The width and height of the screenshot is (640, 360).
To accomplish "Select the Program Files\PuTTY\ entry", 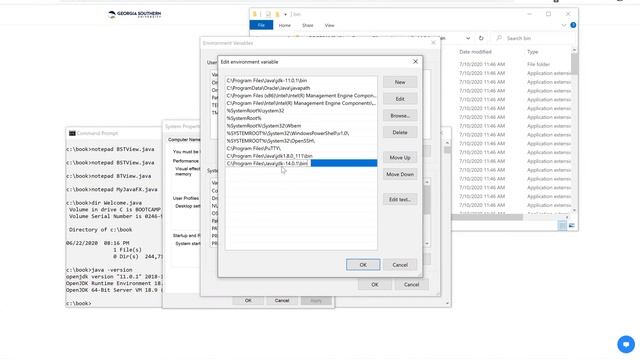I will coord(301,149).
